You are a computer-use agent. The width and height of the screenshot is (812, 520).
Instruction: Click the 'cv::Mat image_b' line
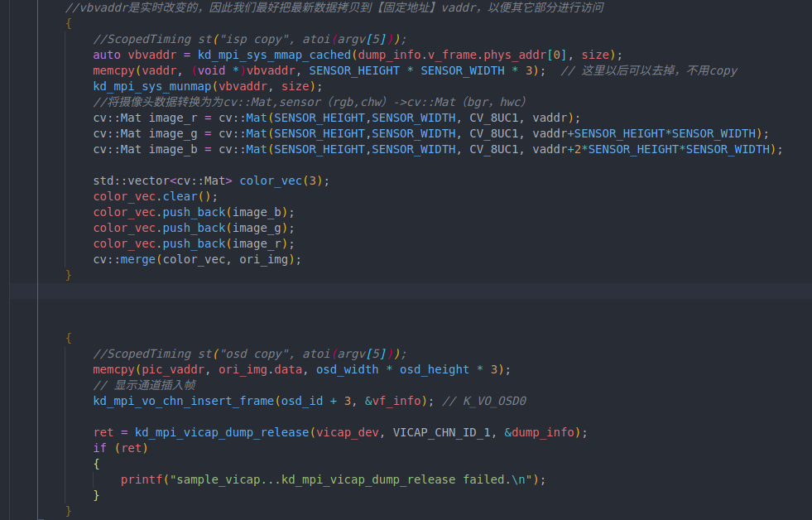[438, 149]
